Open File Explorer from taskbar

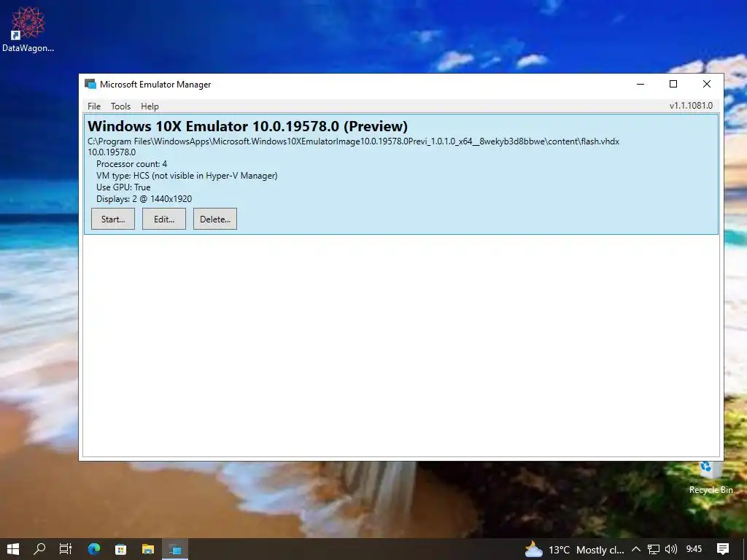[148, 550]
